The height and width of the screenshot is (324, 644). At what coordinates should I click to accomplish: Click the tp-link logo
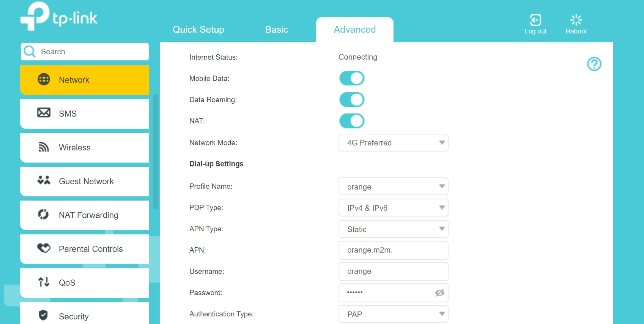(x=59, y=16)
